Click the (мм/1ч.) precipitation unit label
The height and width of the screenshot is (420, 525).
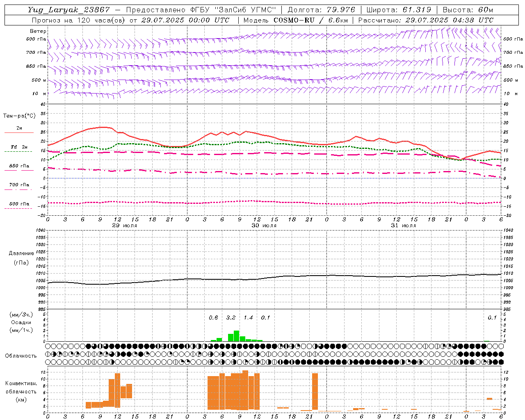point(22,330)
